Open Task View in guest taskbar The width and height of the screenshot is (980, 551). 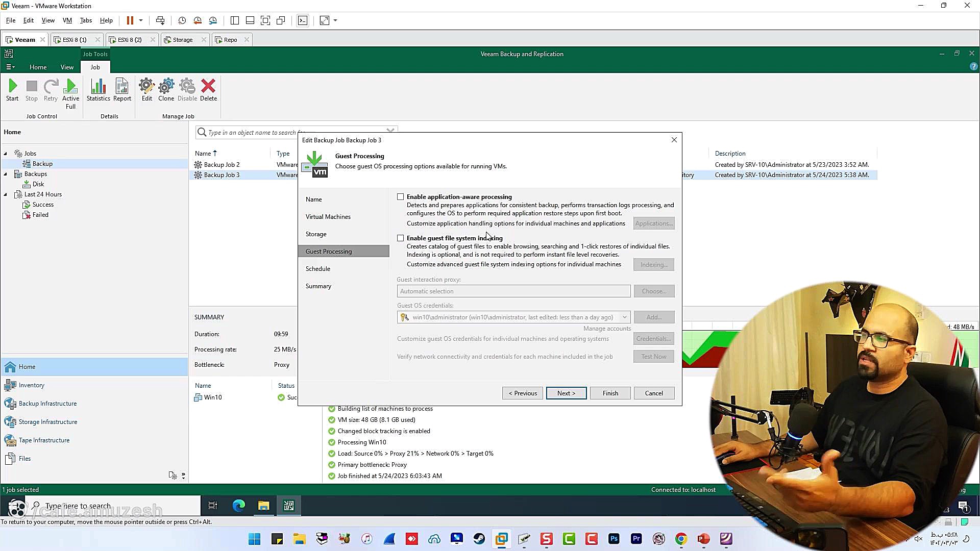(213, 506)
